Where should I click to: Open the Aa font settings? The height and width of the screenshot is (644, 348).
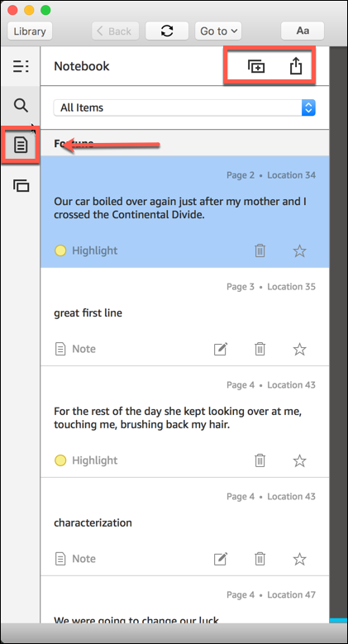coord(303,31)
